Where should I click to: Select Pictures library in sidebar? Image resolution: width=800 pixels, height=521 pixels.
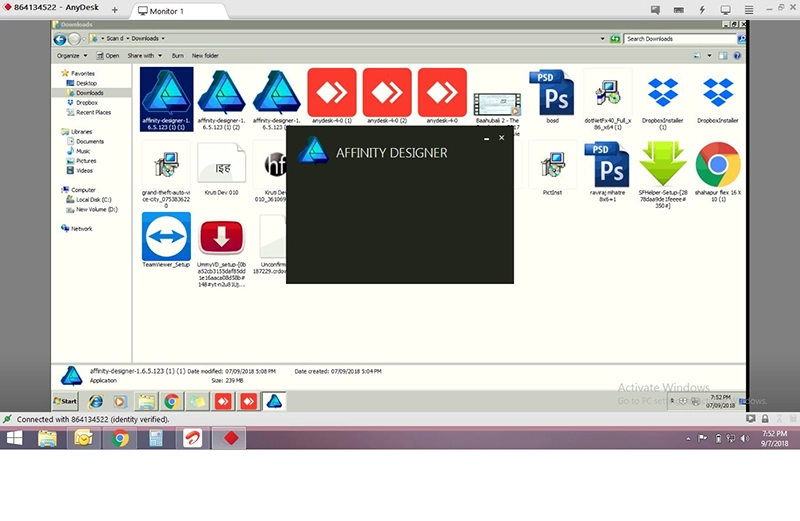pyautogui.click(x=81, y=161)
